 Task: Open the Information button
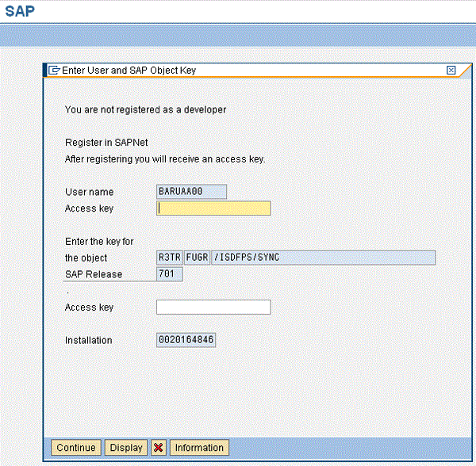click(199, 448)
